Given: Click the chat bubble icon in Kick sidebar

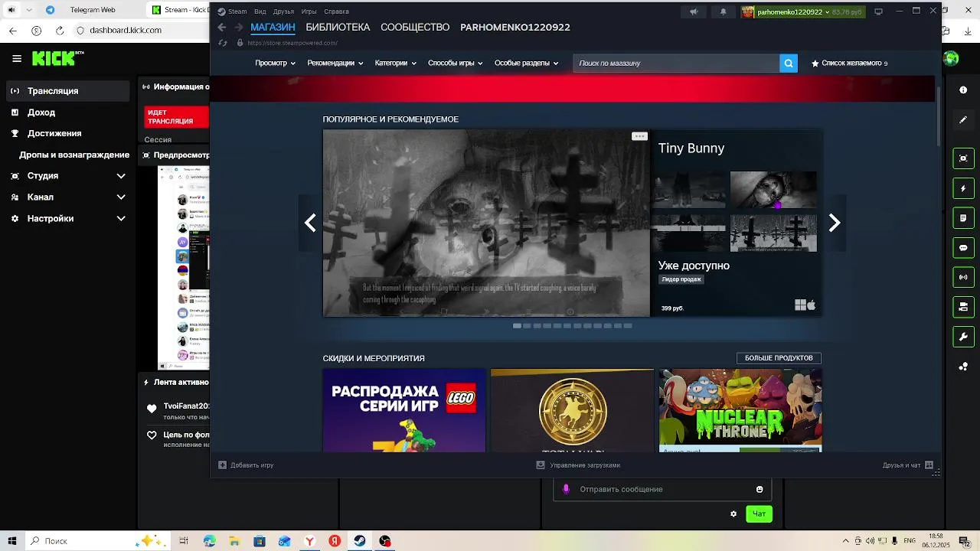Looking at the screenshot, I should tap(963, 248).
